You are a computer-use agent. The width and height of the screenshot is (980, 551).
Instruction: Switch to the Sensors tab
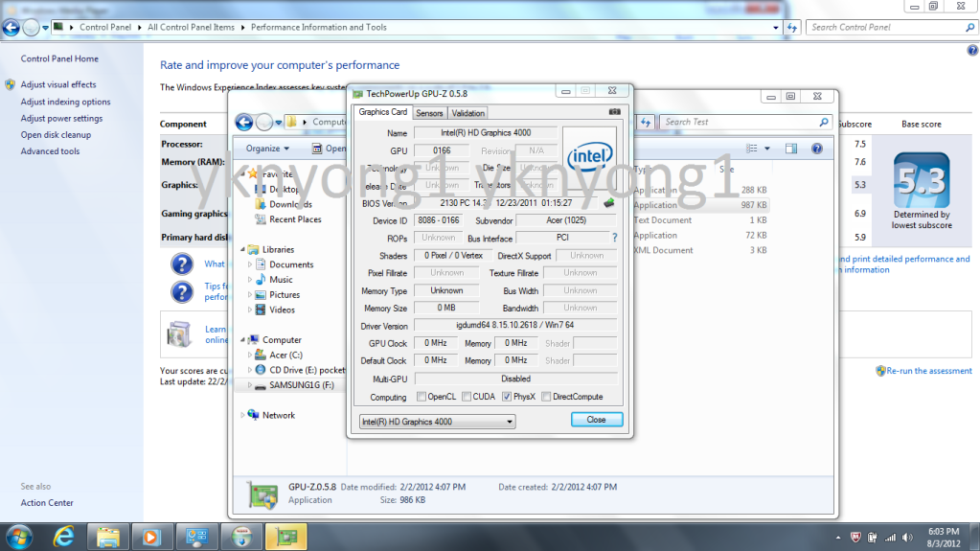click(x=429, y=113)
